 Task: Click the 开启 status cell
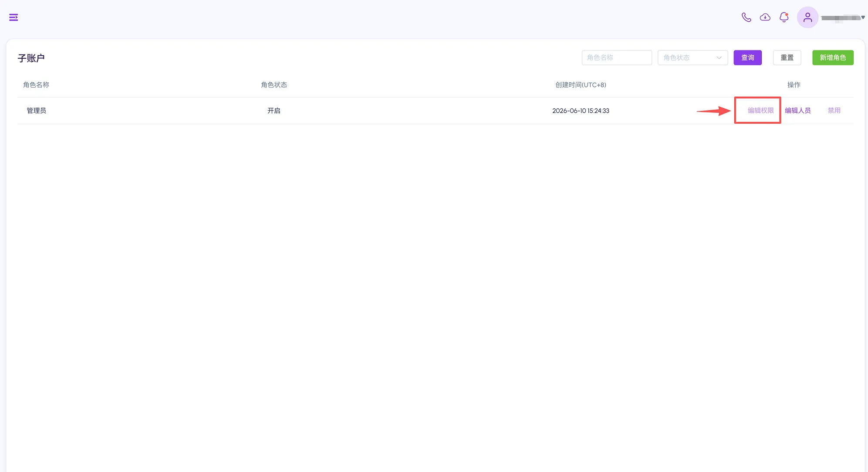274,111
